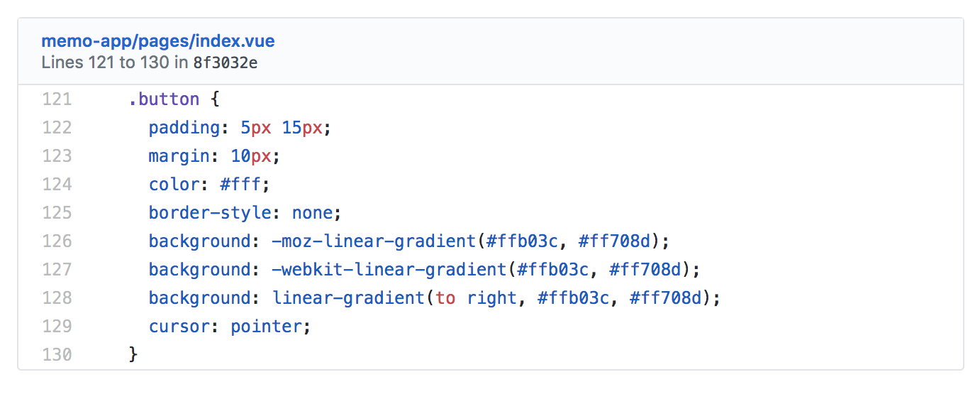Screen dimensions: 980x399
Task: Click the .button selector text
Action: pos(164,99)
